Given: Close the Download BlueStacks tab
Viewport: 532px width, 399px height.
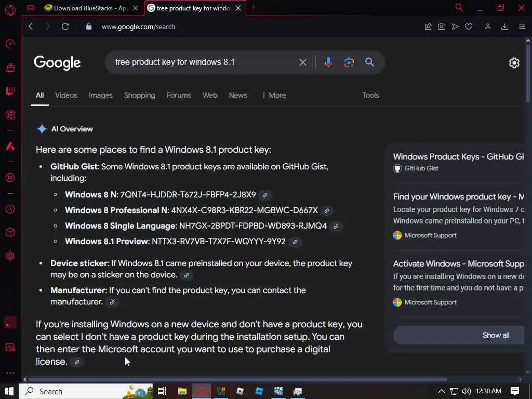Looking at the screenshot, I should 136,8.
